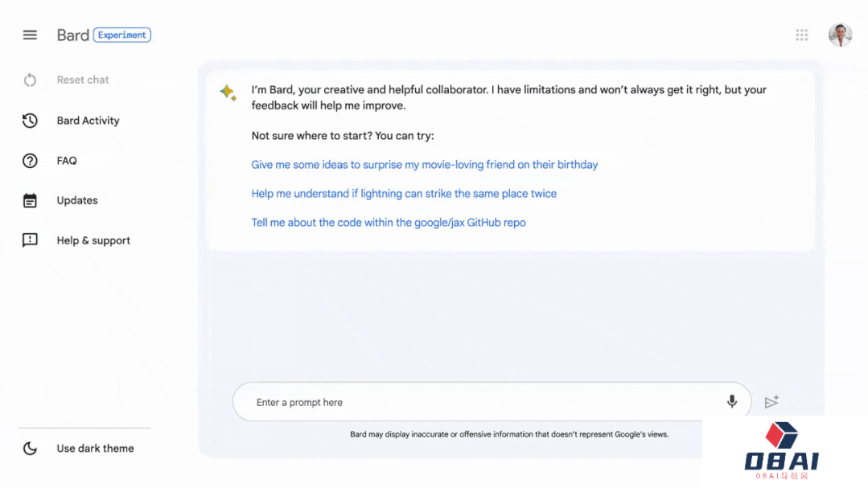Open Bard Activity from the sidebar

click(x=88, y=121)
